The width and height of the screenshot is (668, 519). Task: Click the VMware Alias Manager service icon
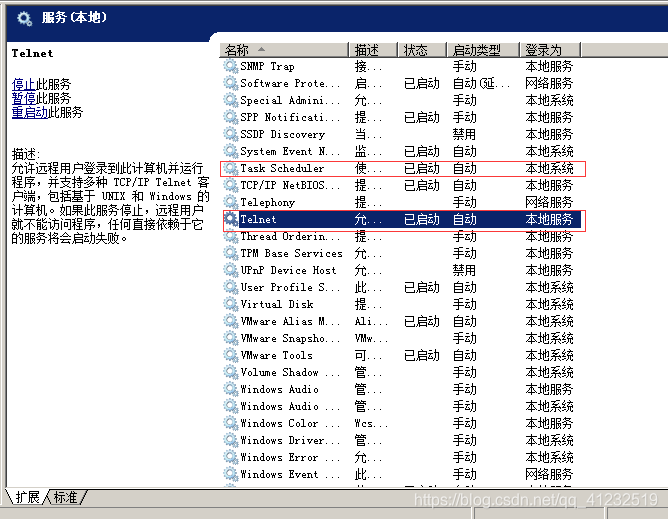230,321
